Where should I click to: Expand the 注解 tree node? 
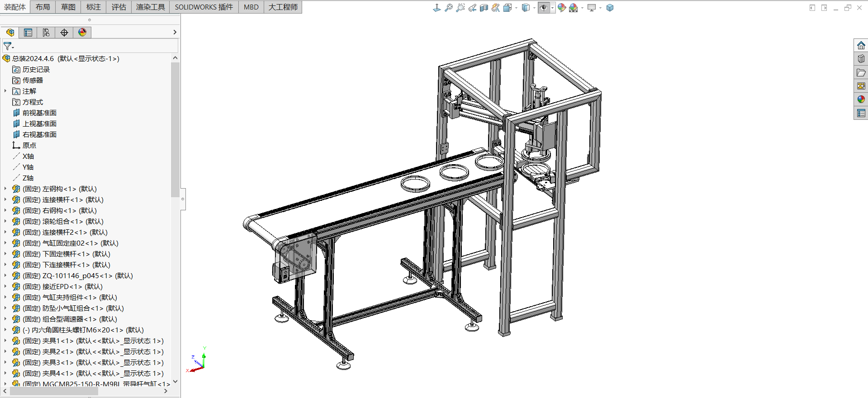(x=5, y=91)
